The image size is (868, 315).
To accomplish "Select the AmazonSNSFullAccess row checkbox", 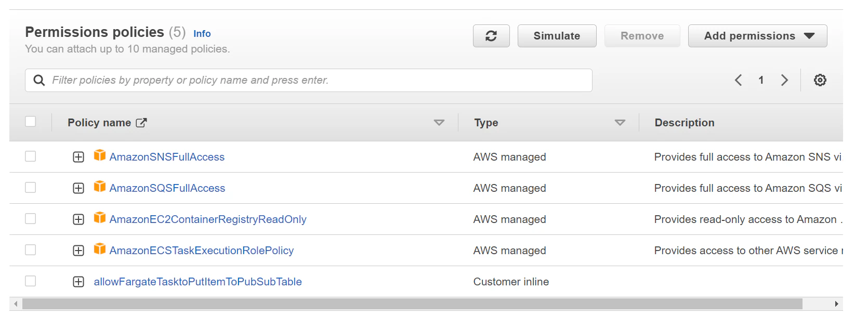I will coord(31,156).
